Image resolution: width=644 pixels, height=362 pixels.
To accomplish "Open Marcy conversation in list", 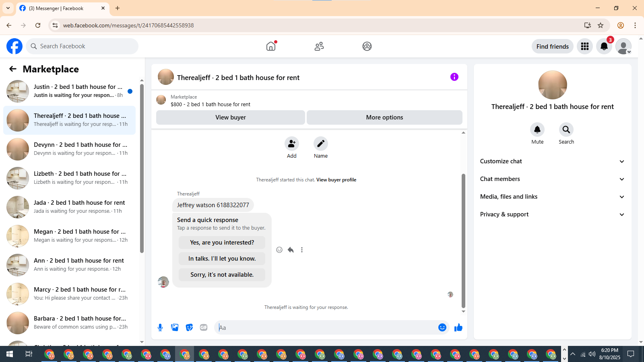I will (69, 294).
